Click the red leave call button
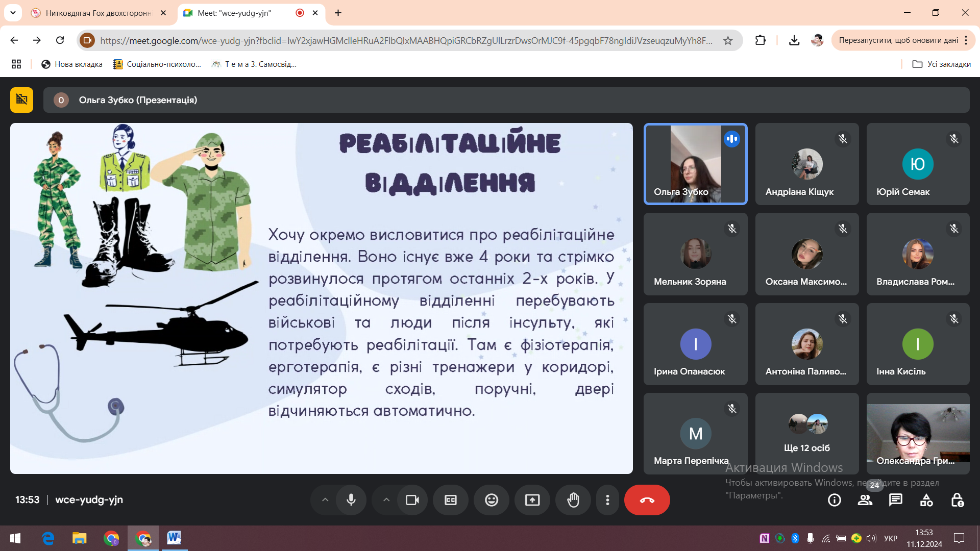 (x=647, y=500)
